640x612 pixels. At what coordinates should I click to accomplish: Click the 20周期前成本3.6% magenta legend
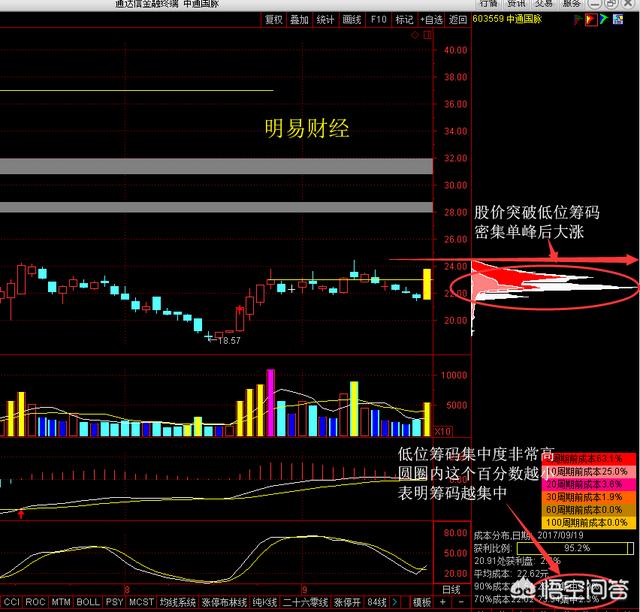589,484
